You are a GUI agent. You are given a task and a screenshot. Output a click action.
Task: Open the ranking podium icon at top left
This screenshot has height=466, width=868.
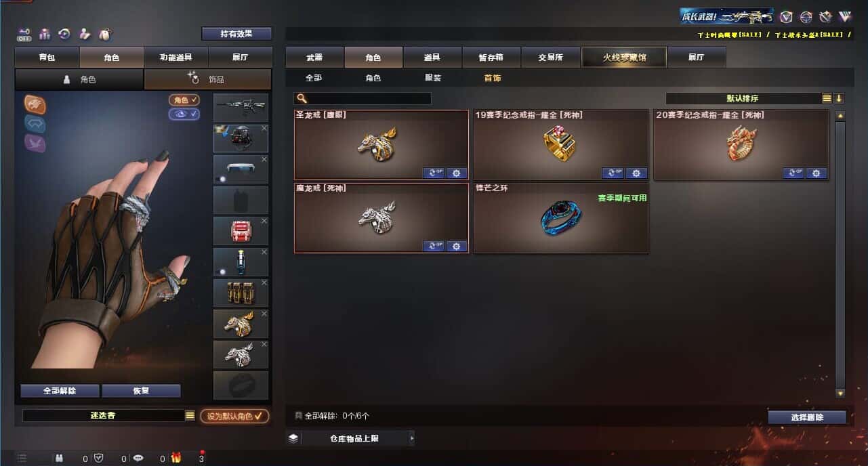45,34
